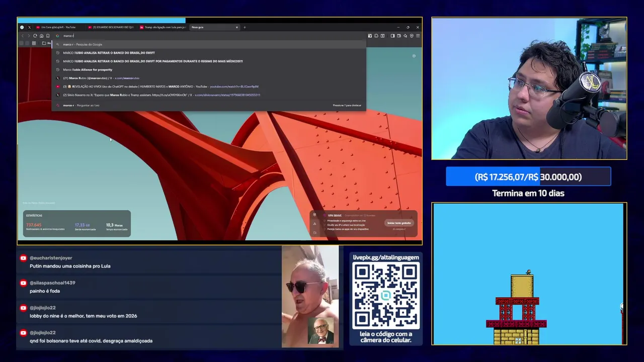This screenshot has height=362, width=644.
Task: Select marco r Perguntar ao Leo option
Action: tap(209, 105)
